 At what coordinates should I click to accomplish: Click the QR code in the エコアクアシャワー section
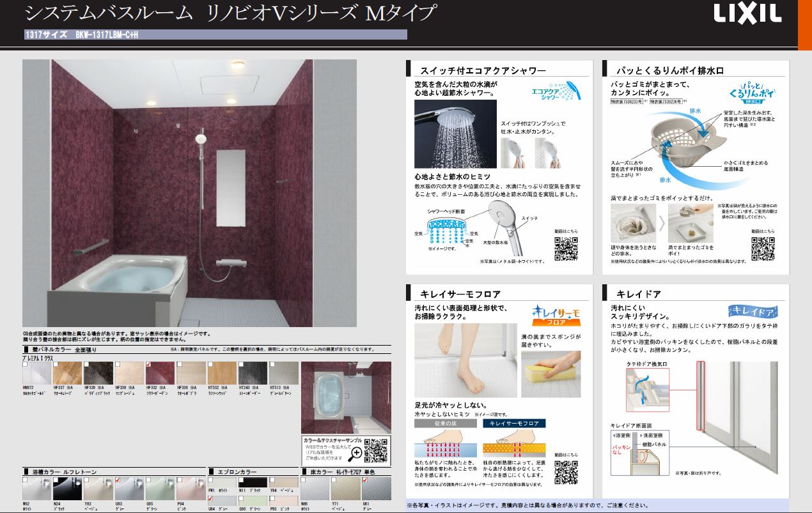coord(566,249)
